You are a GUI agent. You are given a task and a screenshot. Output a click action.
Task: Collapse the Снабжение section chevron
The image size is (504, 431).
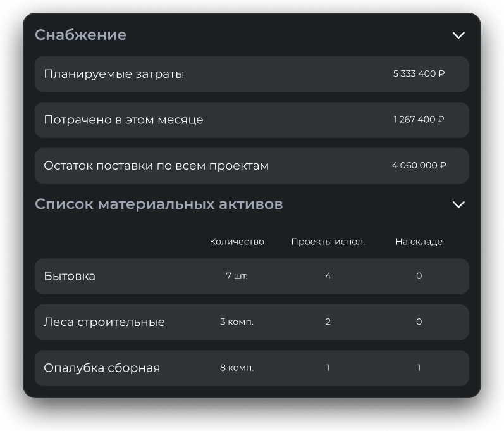pos(458,35)
